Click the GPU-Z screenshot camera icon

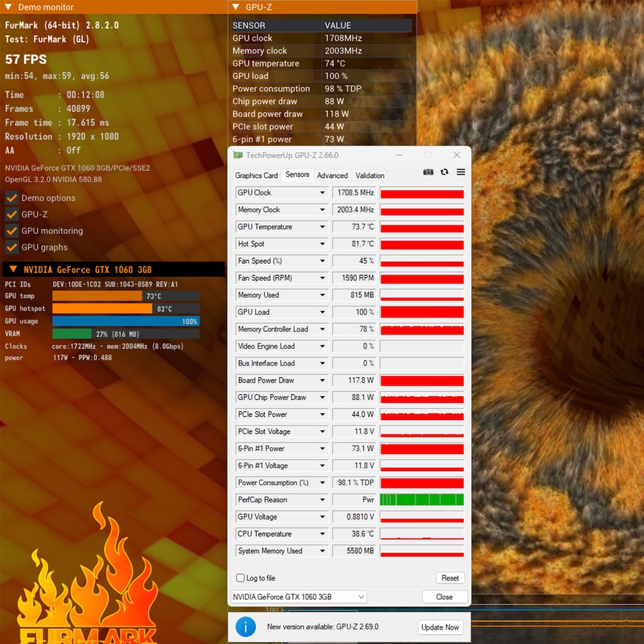428,172
